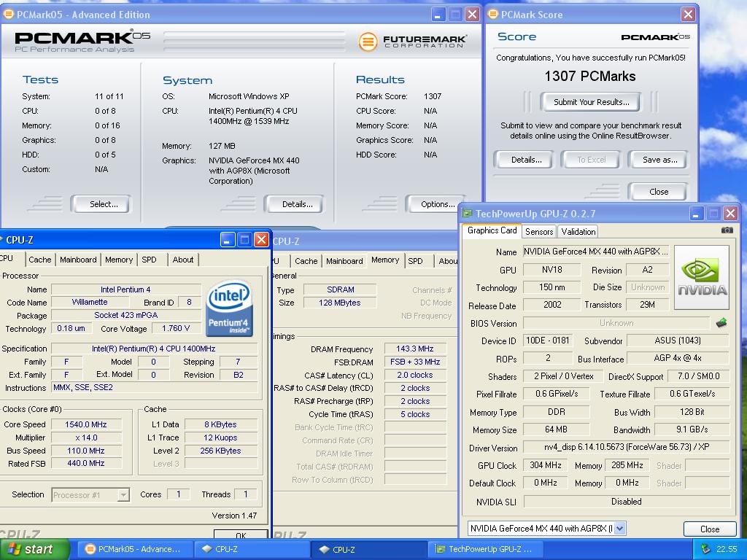Click the Code Name Willamette value
The height and width of the screenshot is (560, 747).
90,302
